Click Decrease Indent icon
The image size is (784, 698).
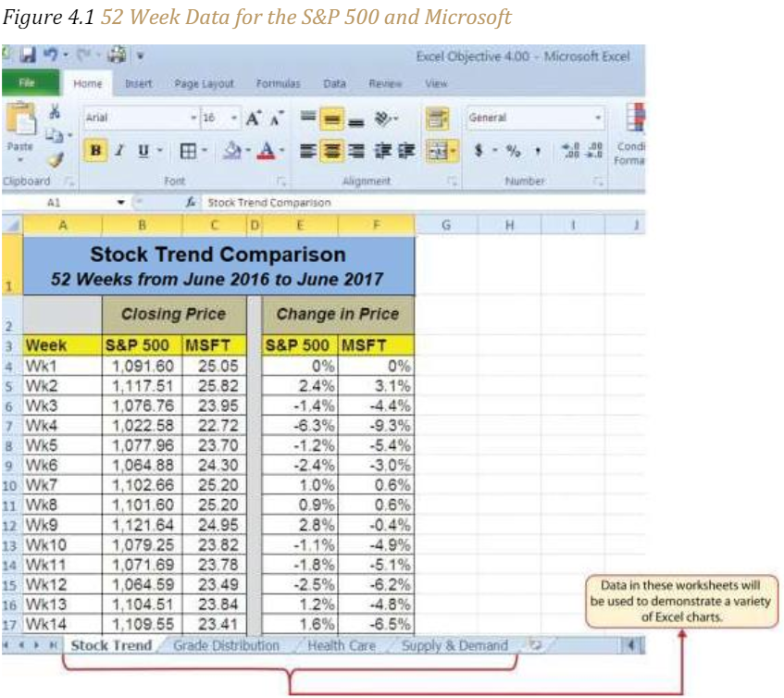382,151
